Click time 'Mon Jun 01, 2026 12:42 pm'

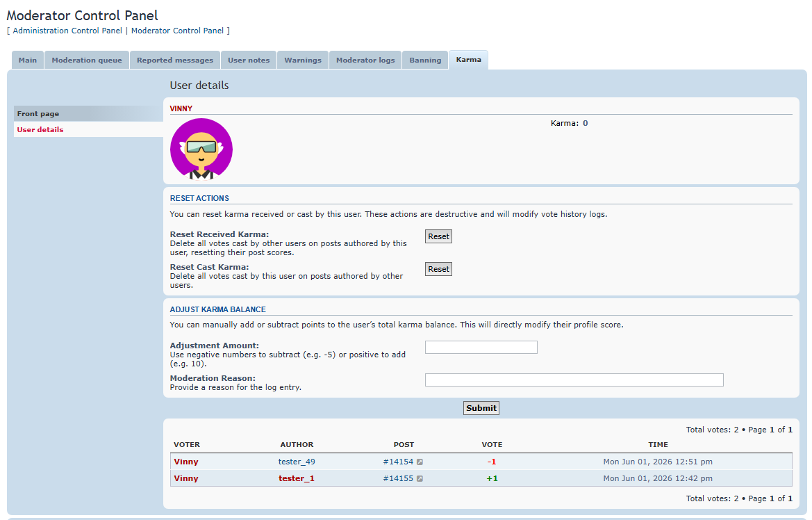point(658,478)
